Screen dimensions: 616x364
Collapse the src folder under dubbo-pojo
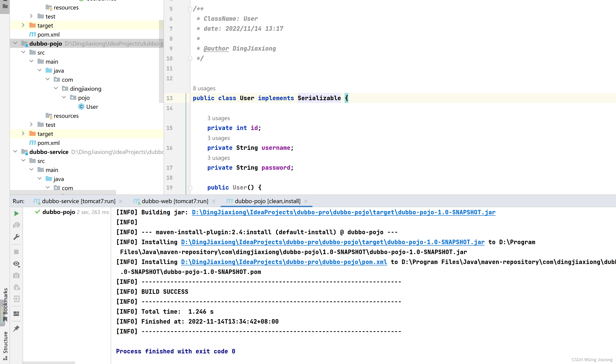click(x=23, y=52)
